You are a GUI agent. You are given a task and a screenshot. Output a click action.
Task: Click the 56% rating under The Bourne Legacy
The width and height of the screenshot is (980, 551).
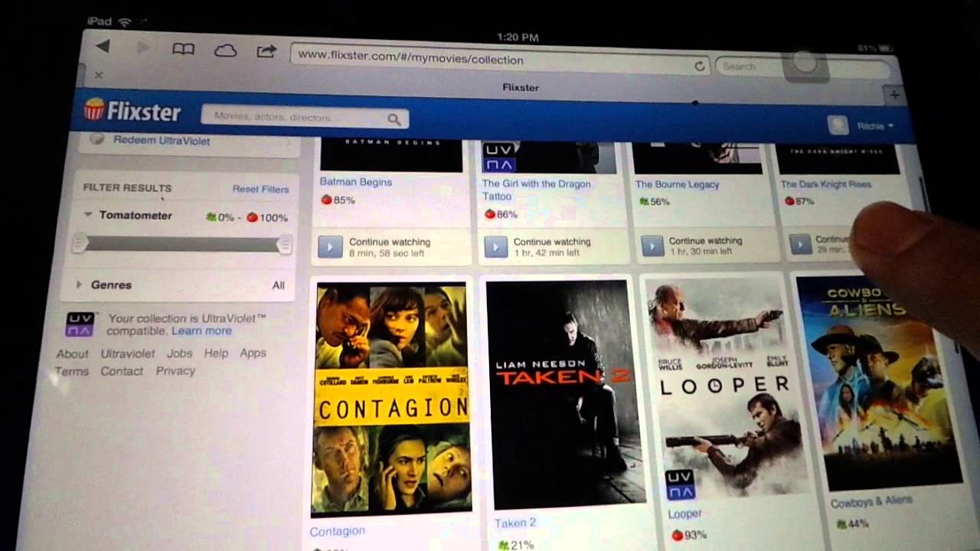click(x=655, y=202)
